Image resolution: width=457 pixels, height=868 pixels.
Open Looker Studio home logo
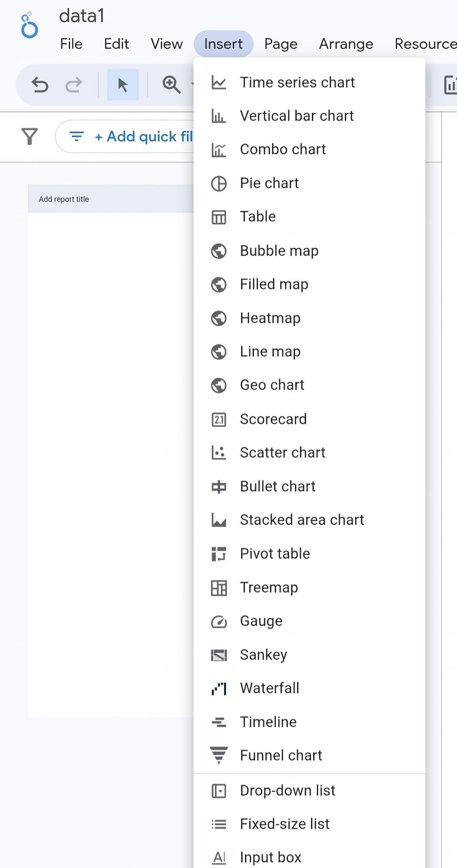29,26
